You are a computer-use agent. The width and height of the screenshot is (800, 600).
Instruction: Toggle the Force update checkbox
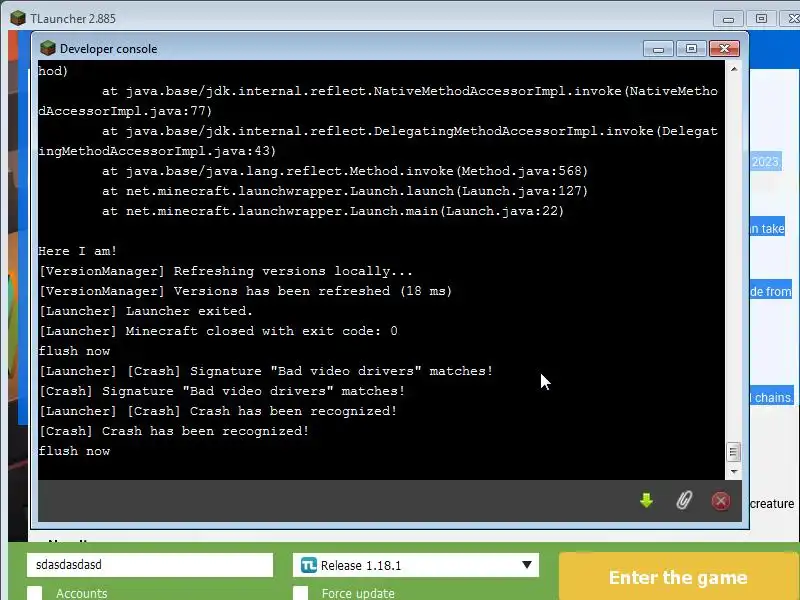click(301, 593)
